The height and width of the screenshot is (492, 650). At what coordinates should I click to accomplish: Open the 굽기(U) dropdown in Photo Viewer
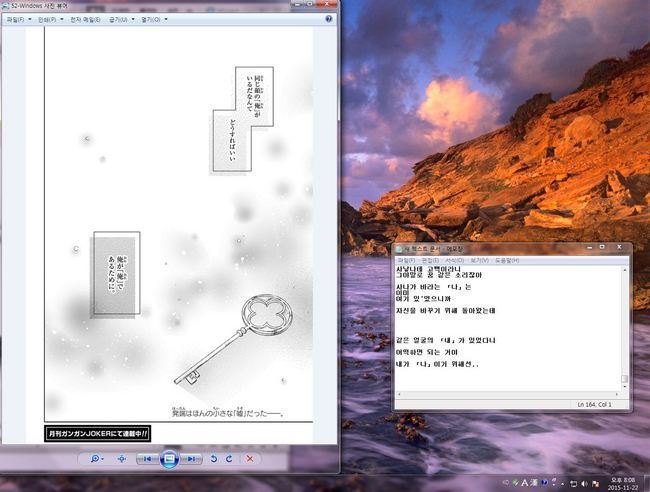121,19
